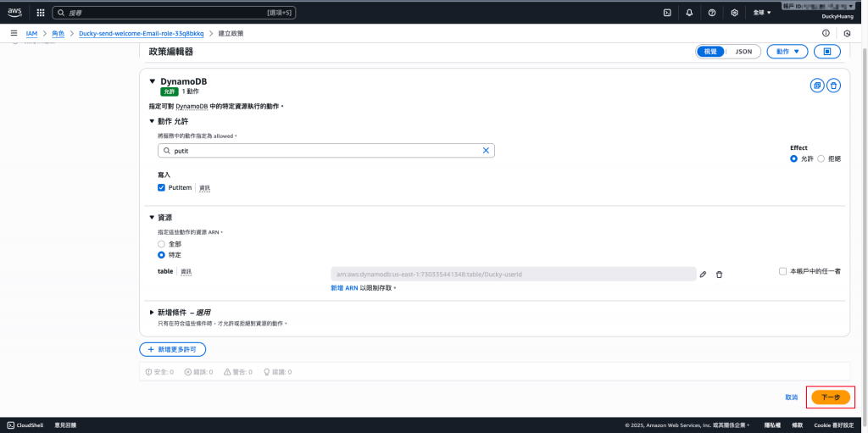The width and height of the screenshot is (868, 433).
Task: Click the 取消 button
Action: pyautogui.click(x=791, y=397)
